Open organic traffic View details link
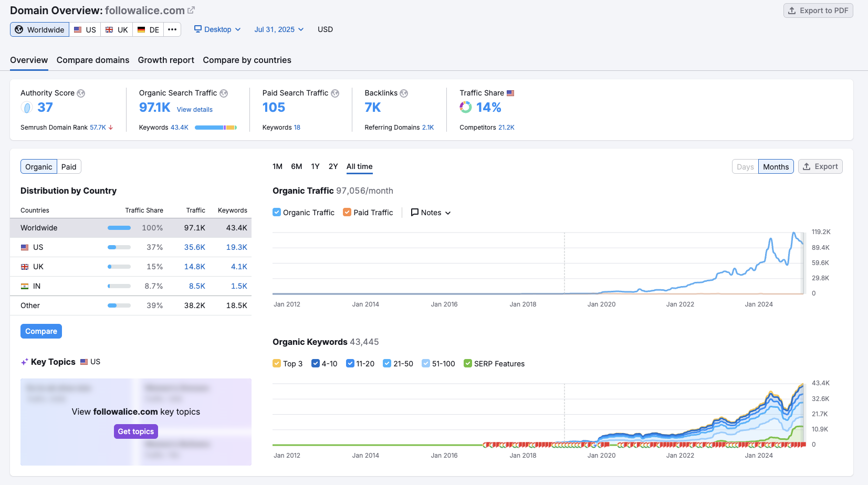The width and height of the screenshot is (868, 485). click(x=195, y=110)
